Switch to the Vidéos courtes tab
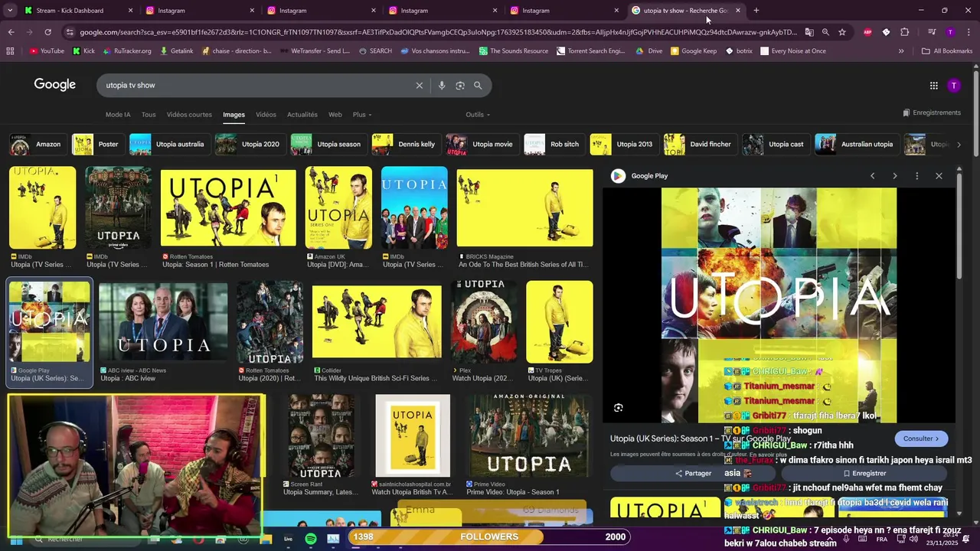This screenshot has width=980, height=551. click(x=189, y=115)
